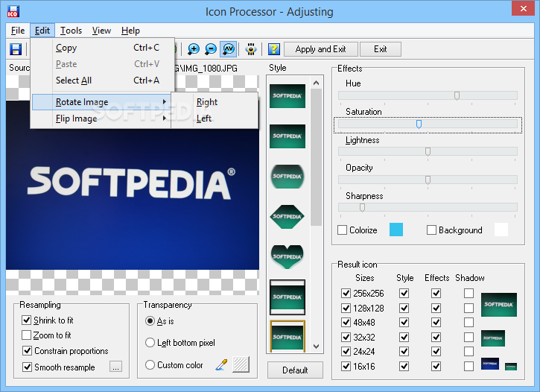
Task: Select the hexagon style thumbnail
Action: (288, 217)
